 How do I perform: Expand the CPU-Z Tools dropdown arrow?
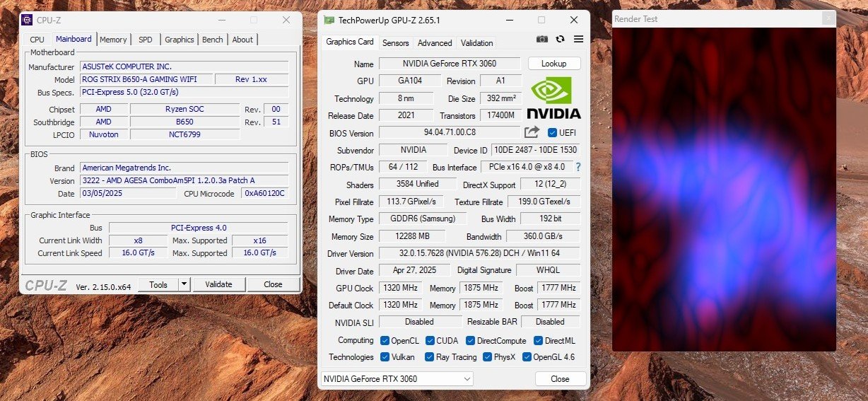pyautogui.click(x=184, y=284)
